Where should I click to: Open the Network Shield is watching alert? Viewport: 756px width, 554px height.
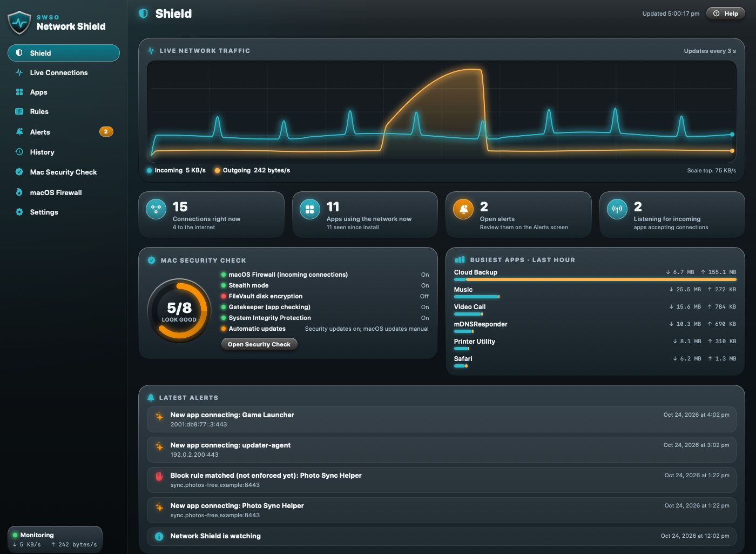click(x=441, y=537)
